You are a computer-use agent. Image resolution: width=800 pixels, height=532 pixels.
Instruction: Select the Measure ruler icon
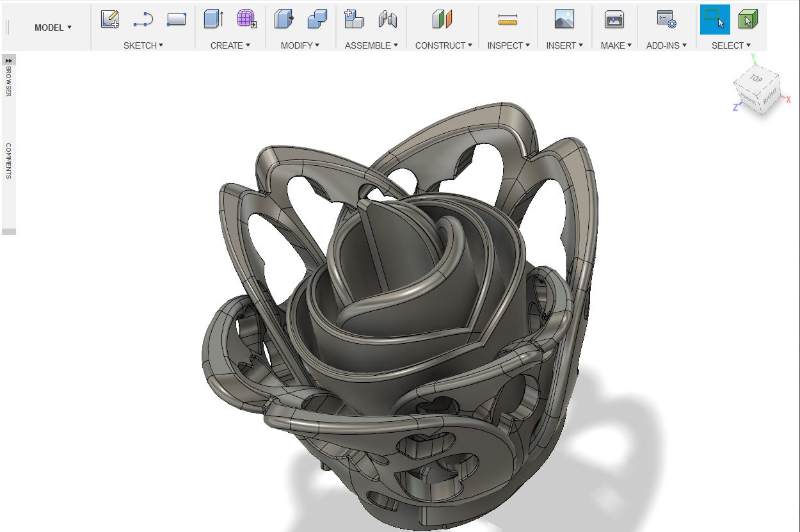pyautogui.click(x=508, y=20)
